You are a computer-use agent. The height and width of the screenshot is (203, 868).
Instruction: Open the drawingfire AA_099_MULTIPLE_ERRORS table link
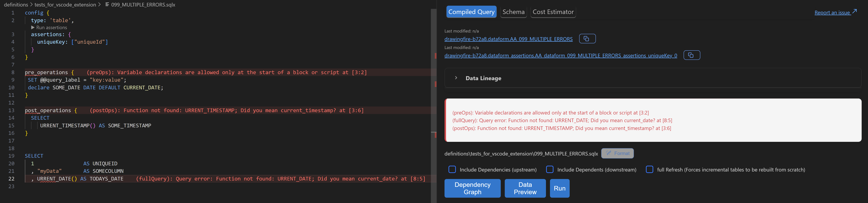click(x=508, y=39)
